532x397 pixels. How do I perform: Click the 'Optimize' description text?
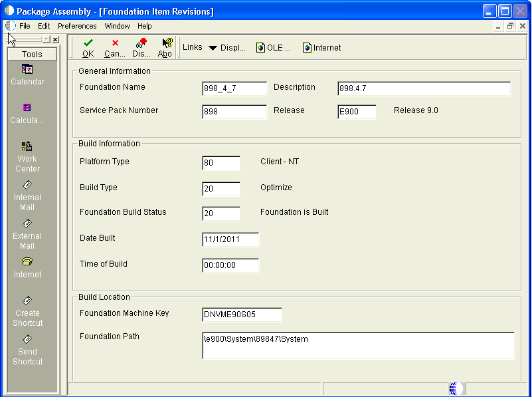276,188
